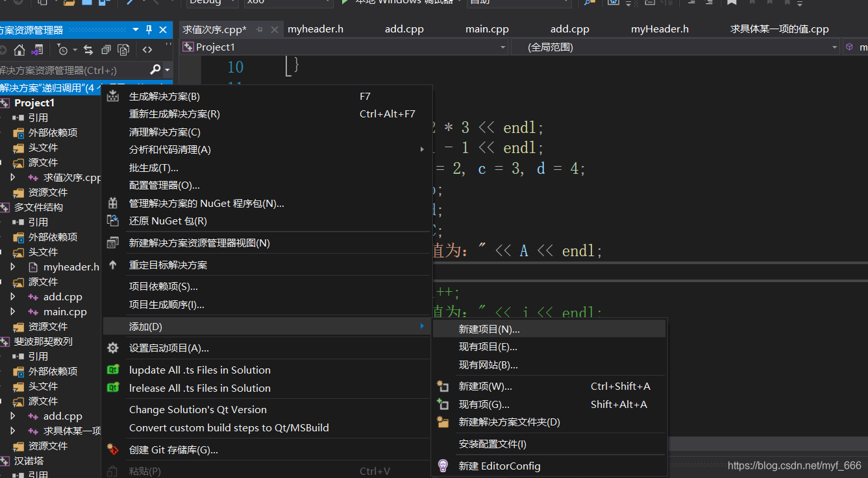Click the folder icon beside 新建解决方案文件夹(D)
Viewport: 868px width, 478px height.
(x=443, y=422)
